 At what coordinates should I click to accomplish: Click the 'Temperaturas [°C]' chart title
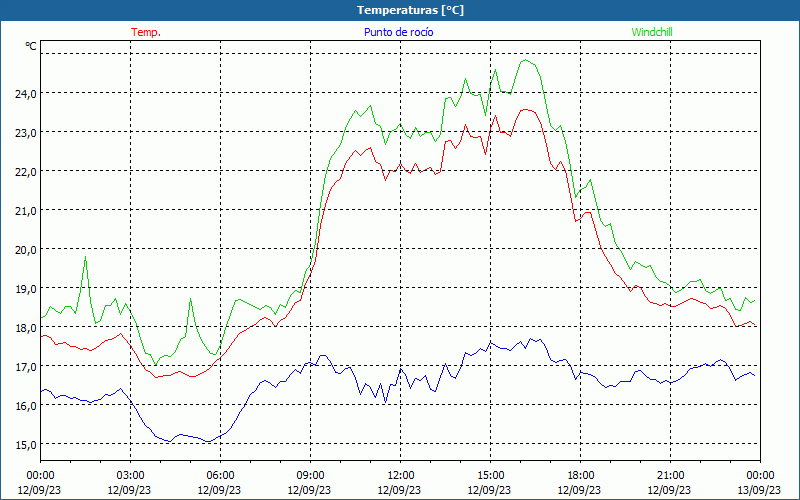(410, 10)
